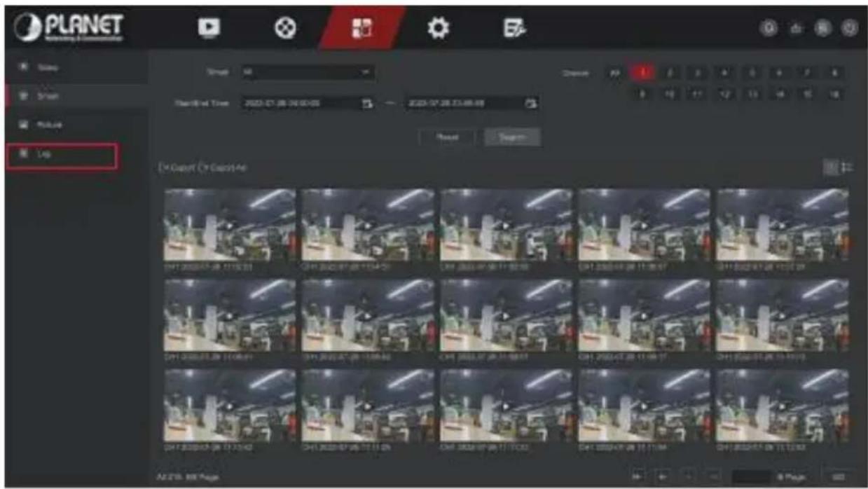Select channel All
This screenshot has width=868, height=489.
click(x=616, y=72)
